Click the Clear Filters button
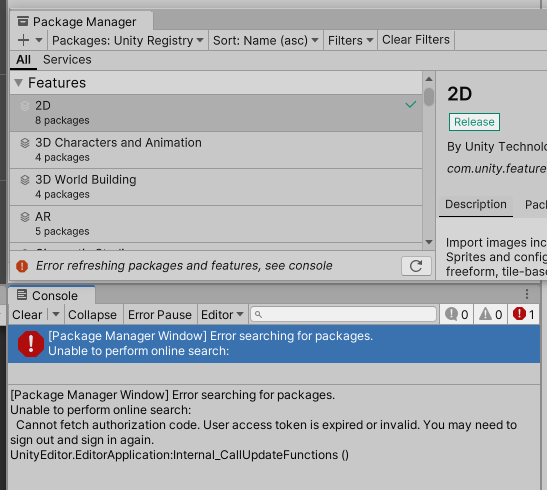547x490 pixels. (x=416, y=40)
